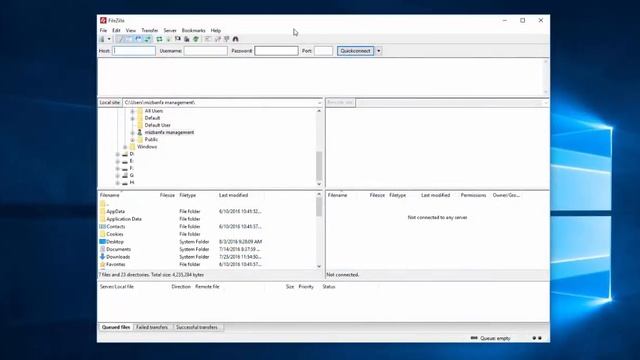Select the Desktop folder row
This screenshot has height=360, width=640.
click(x=207, y=242)
